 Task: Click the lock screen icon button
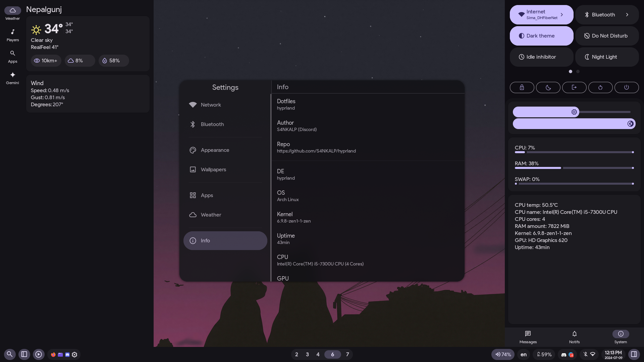tap(522, 87)
